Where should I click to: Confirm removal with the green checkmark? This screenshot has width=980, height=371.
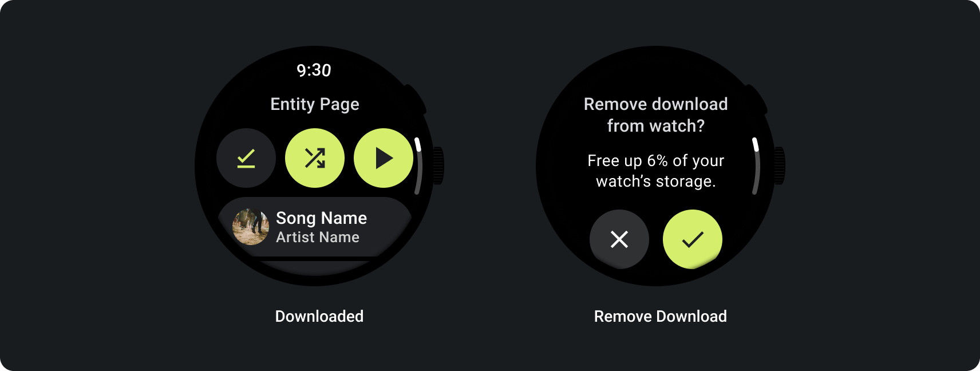coord(693,239)
